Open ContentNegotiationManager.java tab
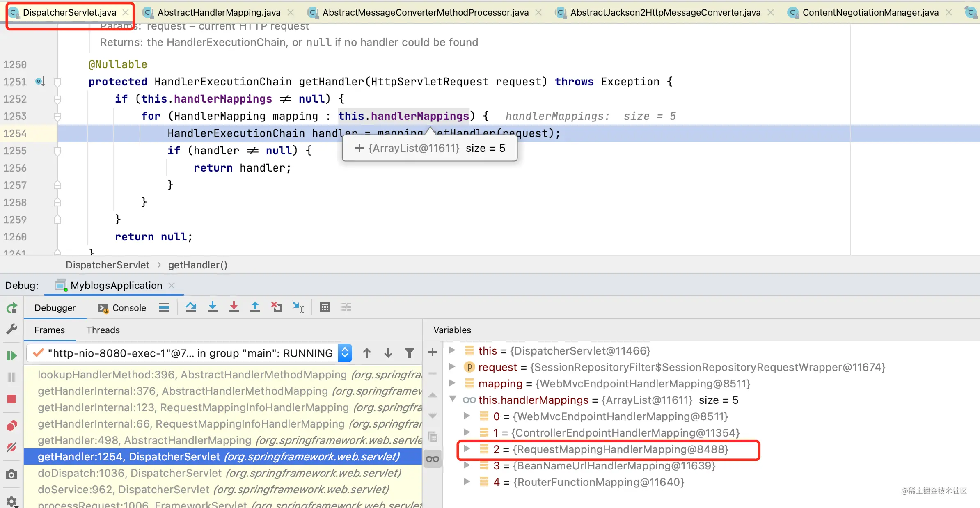 (x=870, y=13)
